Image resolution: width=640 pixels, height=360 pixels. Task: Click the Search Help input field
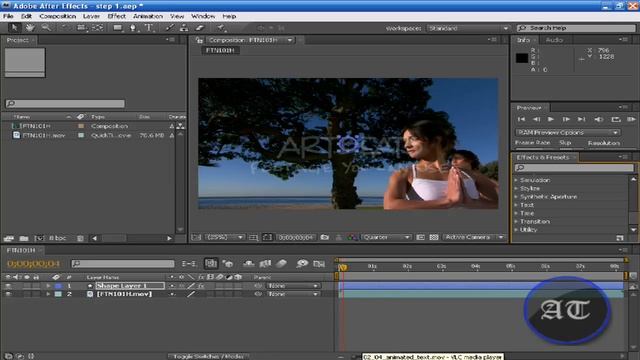pyautogui.click(x=576, y=28)
